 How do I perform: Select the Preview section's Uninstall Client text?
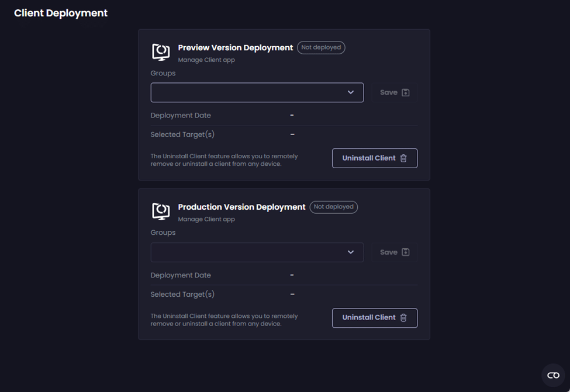369,158
